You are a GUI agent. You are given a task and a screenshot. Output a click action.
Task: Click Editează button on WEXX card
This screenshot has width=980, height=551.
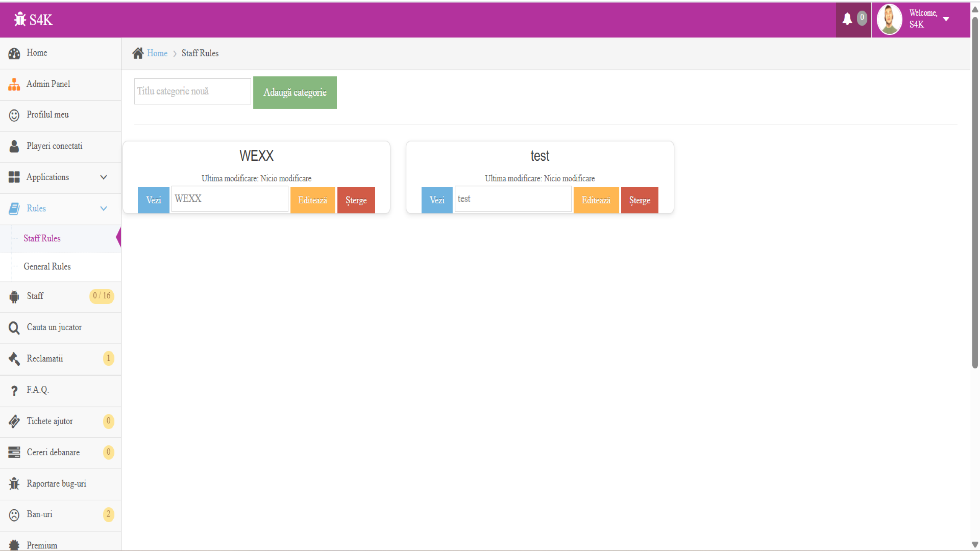tap(312, 200)
